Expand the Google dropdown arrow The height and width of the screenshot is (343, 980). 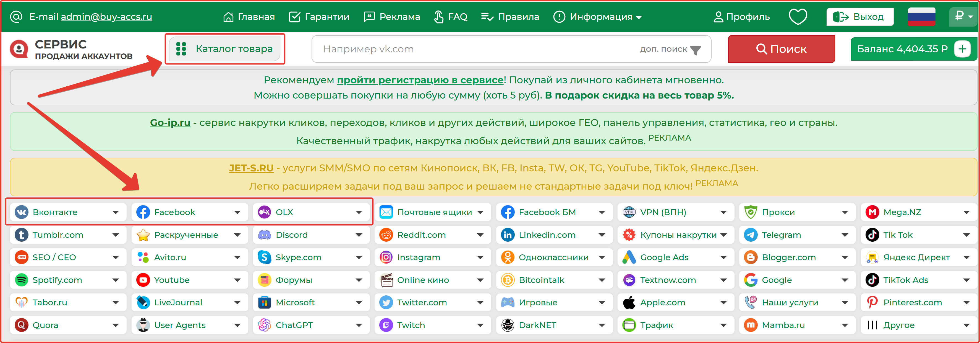845,280
